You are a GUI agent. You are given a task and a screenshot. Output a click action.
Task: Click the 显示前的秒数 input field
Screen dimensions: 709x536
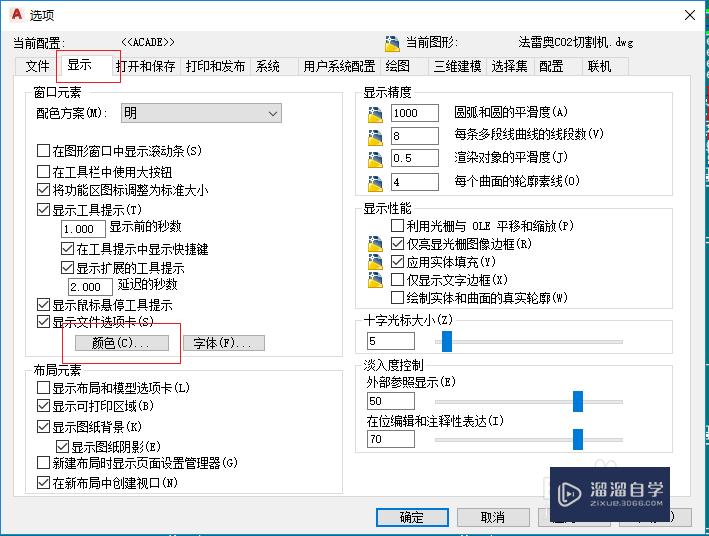[x=83, y=229]
